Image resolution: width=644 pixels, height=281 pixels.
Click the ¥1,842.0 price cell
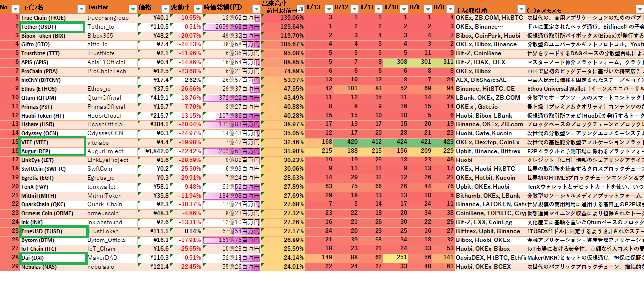[x=153, y=151]
